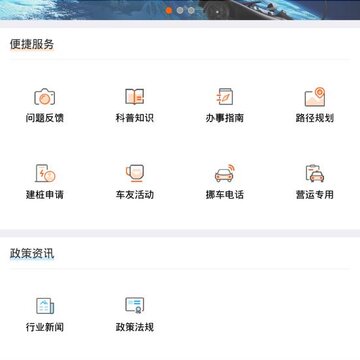Tap the 科普知识 label

[135, 118]
